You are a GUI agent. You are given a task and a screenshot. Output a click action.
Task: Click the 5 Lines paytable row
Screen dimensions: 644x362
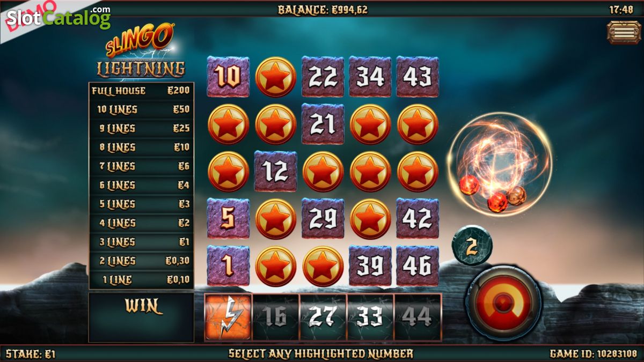pyautogui.click(x=141, y=204)
